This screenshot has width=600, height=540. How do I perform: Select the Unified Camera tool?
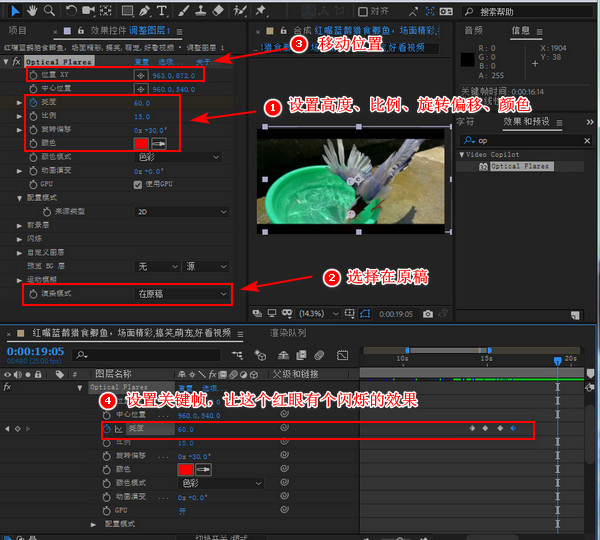point(88,11)
